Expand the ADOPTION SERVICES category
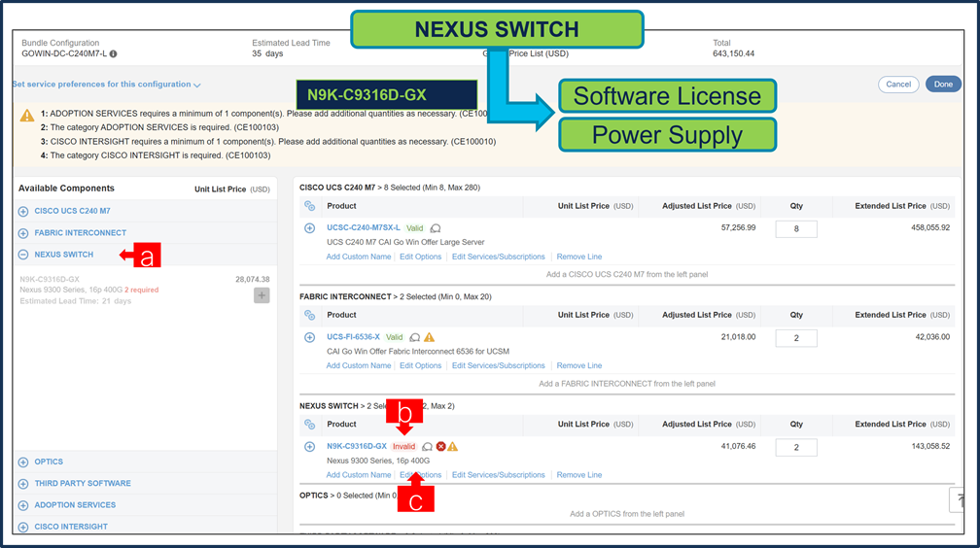The height and width of the screenshot is (548, 980). [x=23, y=505]
